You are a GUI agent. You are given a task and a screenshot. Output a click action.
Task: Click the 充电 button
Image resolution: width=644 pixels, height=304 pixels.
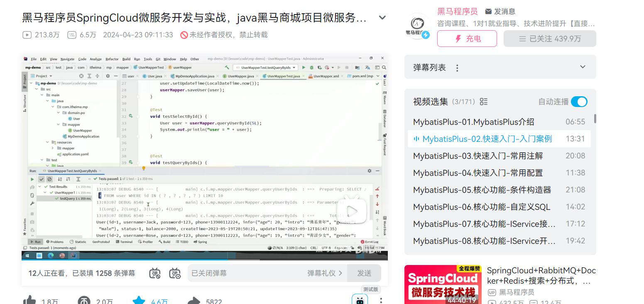467,39
